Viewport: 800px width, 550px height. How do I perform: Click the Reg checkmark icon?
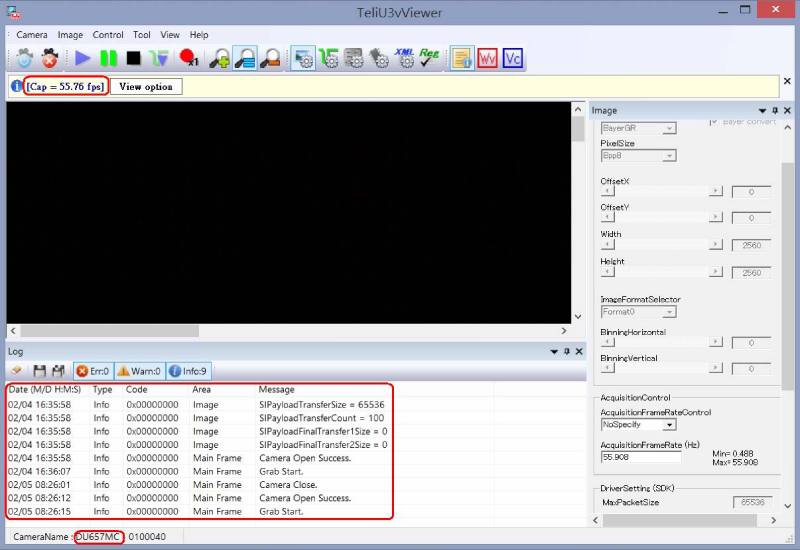coord(429,58)
